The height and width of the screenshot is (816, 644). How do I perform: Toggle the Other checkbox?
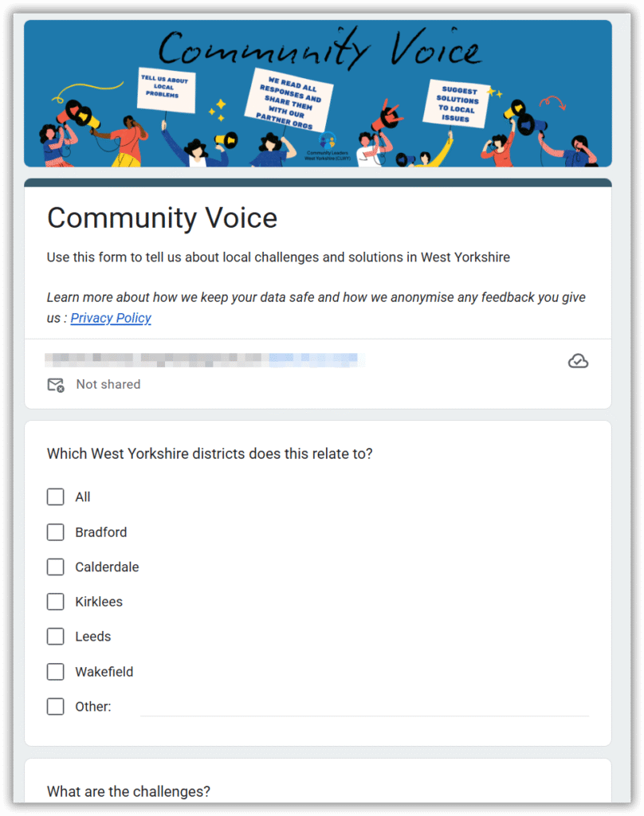click(55, 707)
